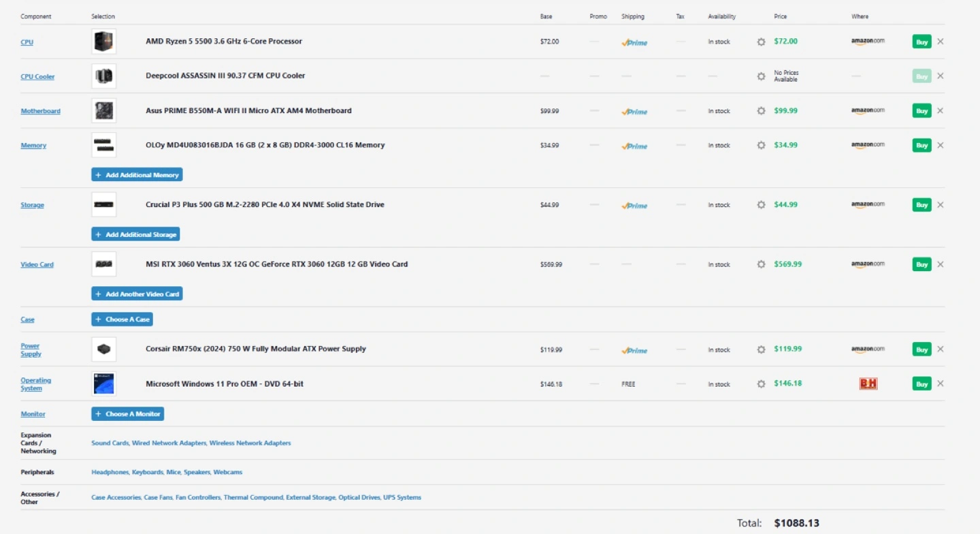
Task: Click Choose A Monitor button
Action: (128, 414)
